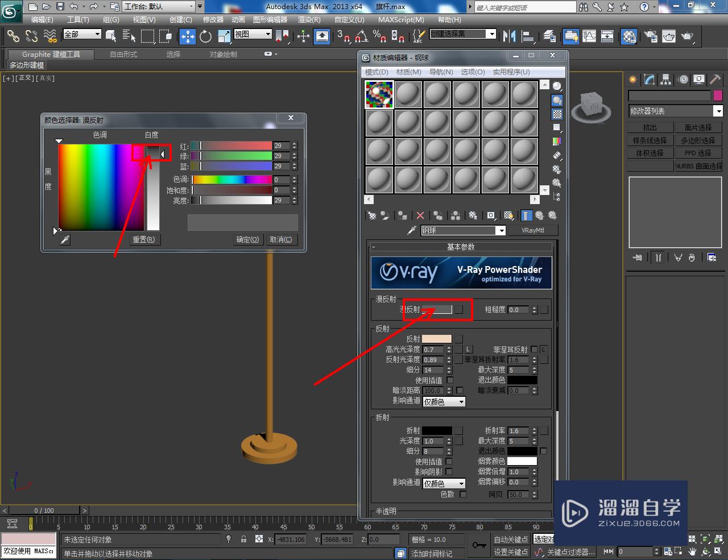Click 确定(O) in color selector
Viewport: 728px width, 560px height.
coord(247,240)
